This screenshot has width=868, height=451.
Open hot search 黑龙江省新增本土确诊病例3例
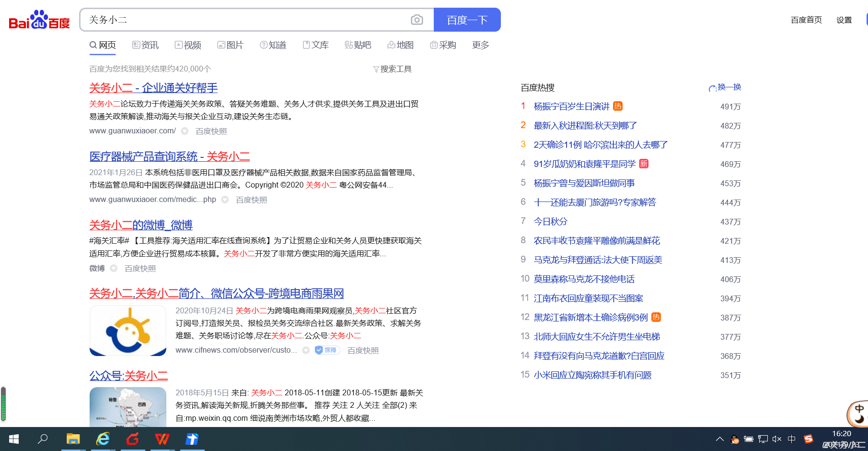tap(591, 318)
